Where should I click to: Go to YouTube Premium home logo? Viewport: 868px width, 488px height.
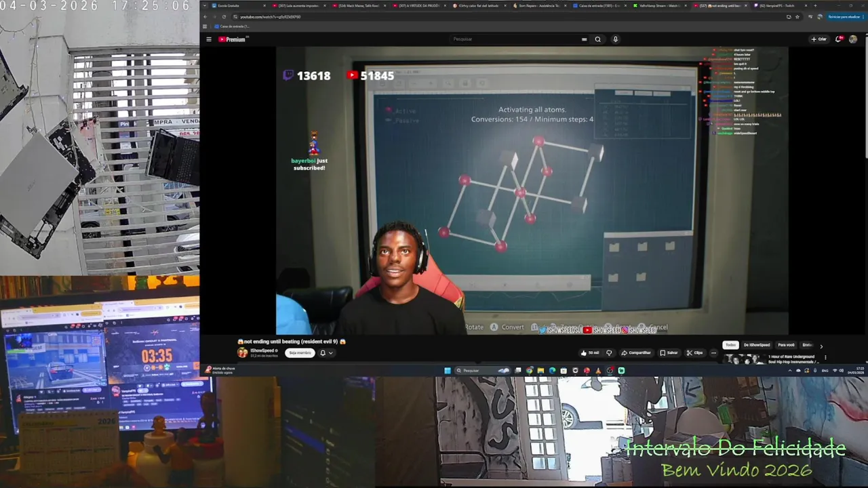point(232,39)
